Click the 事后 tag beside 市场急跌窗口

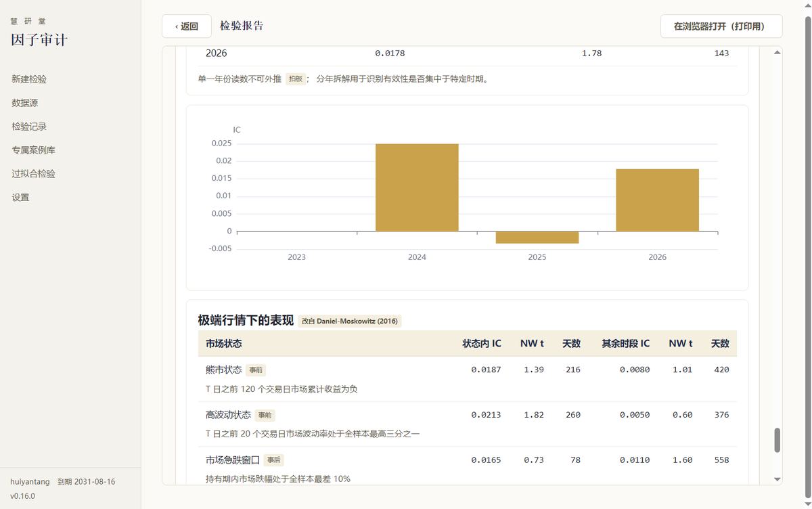pyautogui.click(x=274, y=460)
